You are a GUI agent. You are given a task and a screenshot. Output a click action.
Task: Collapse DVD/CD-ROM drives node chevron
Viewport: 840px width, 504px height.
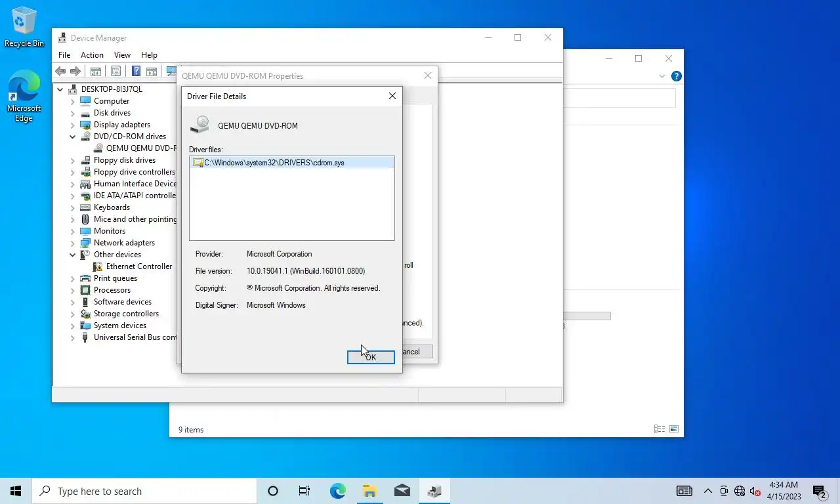73,136
